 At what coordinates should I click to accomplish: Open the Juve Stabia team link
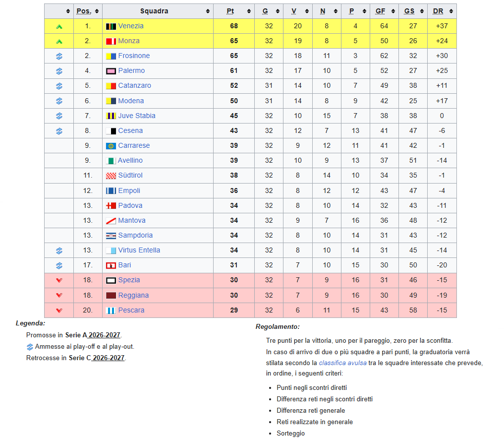click(x=137, y=116)
